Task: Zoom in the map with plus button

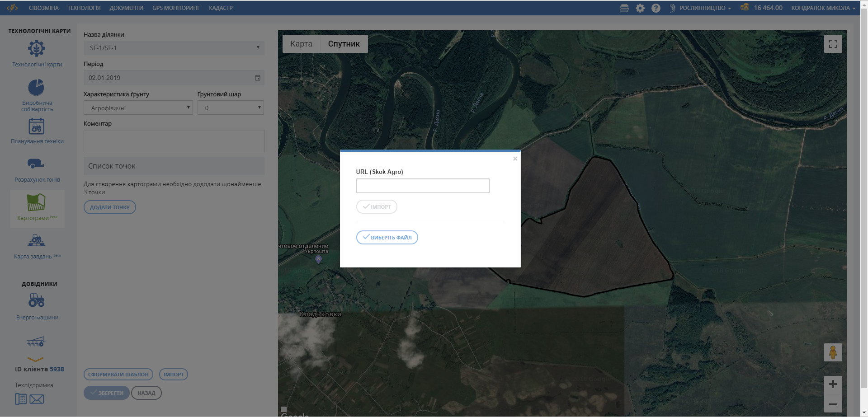Action: point(833,384)
